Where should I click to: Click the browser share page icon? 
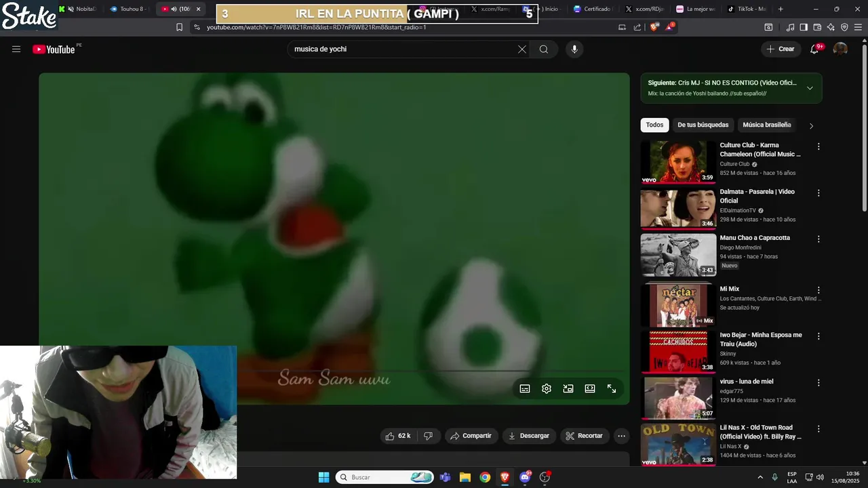coord(637,27)
